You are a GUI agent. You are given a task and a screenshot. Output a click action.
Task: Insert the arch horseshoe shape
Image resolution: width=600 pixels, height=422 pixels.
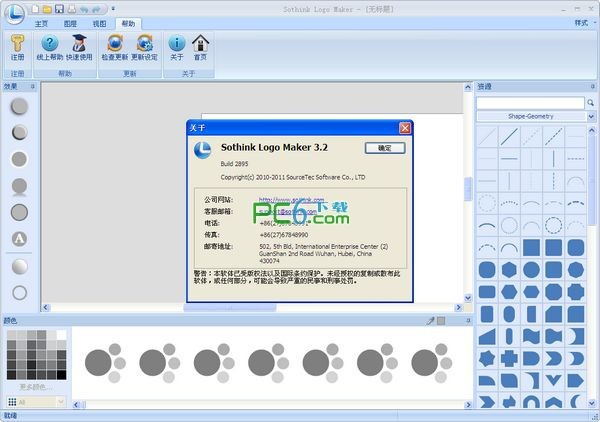coord(532,402)
